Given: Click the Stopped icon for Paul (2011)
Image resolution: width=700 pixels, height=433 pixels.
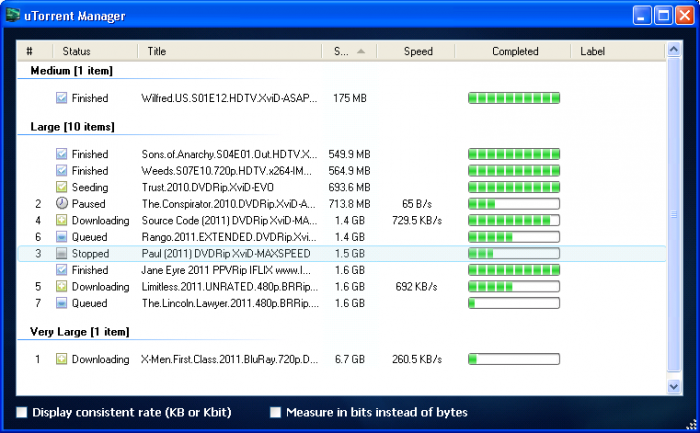Looking at the screenshot, I should 62,253.
